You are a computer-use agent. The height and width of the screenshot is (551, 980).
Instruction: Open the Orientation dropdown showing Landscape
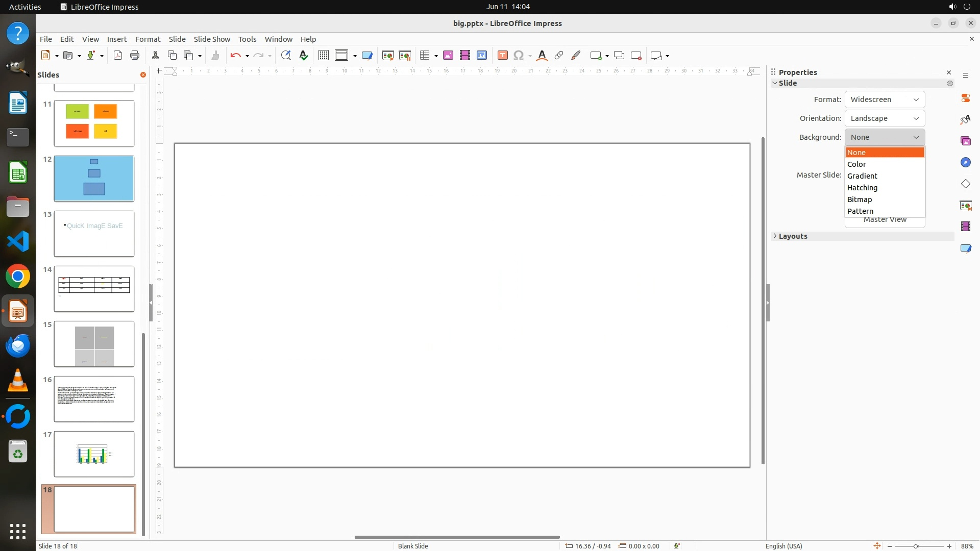pos(885,118)
